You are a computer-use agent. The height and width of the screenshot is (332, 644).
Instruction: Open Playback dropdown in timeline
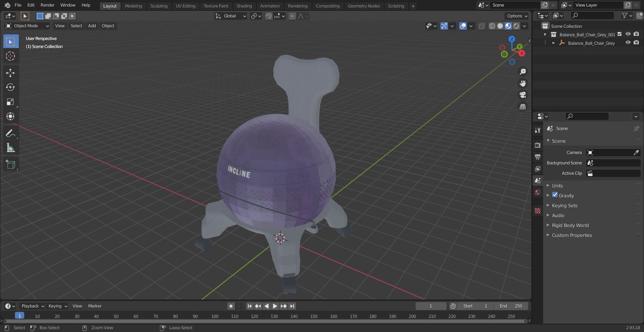[x=33, y=306]
